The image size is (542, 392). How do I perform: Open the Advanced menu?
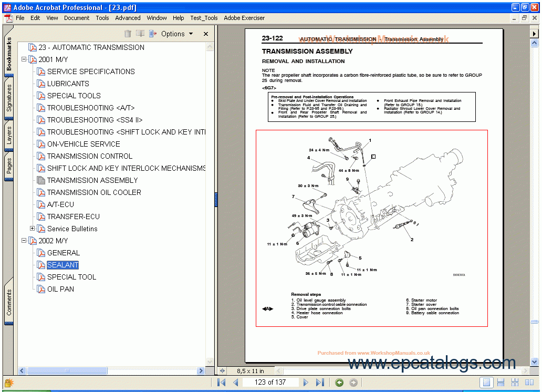coord(128,18)
